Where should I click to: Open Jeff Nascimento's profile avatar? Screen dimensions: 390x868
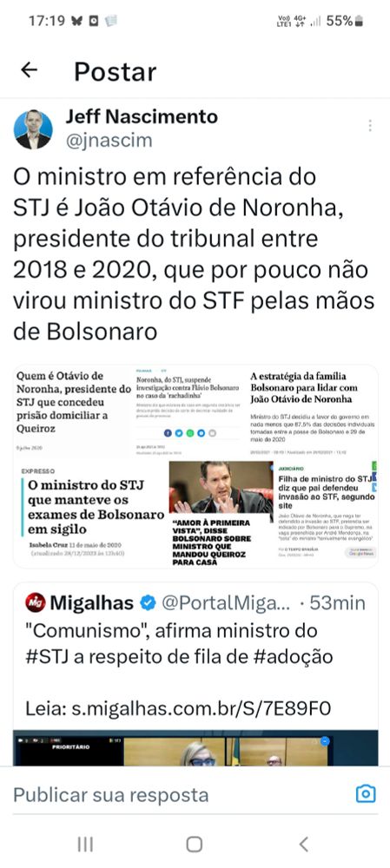[x=33, y=129]
